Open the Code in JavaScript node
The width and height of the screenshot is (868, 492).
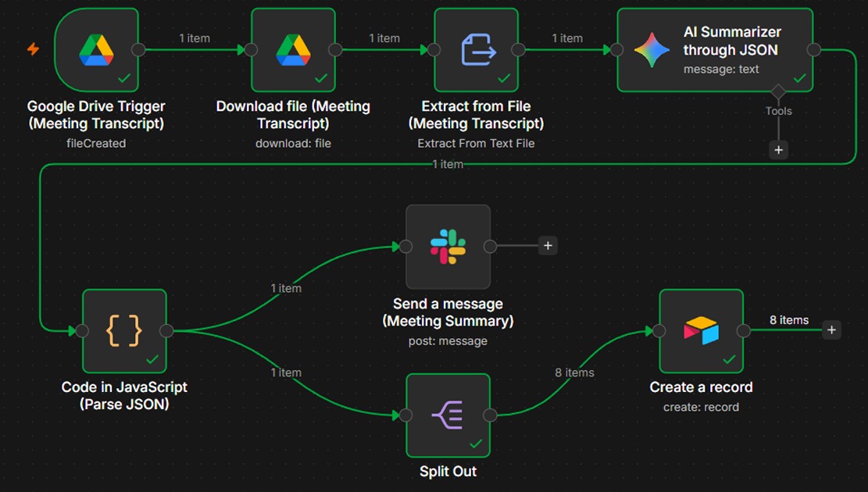[x=124, y=331]
